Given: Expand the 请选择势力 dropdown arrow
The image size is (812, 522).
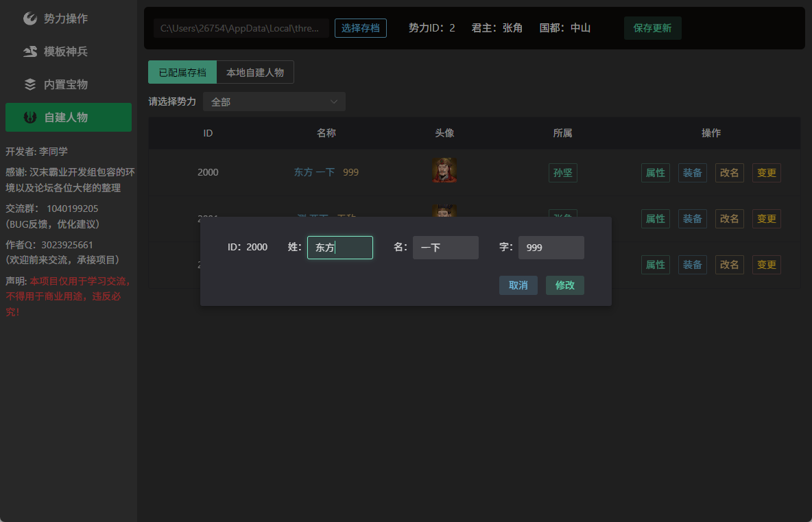Looking at the screenshot, I should (334, 102).
